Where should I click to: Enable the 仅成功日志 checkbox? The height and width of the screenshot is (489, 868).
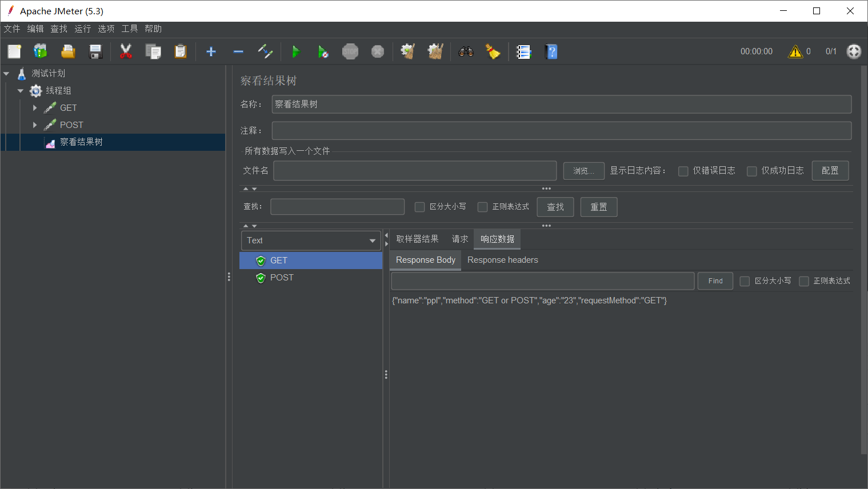click(x=751, y=171)
